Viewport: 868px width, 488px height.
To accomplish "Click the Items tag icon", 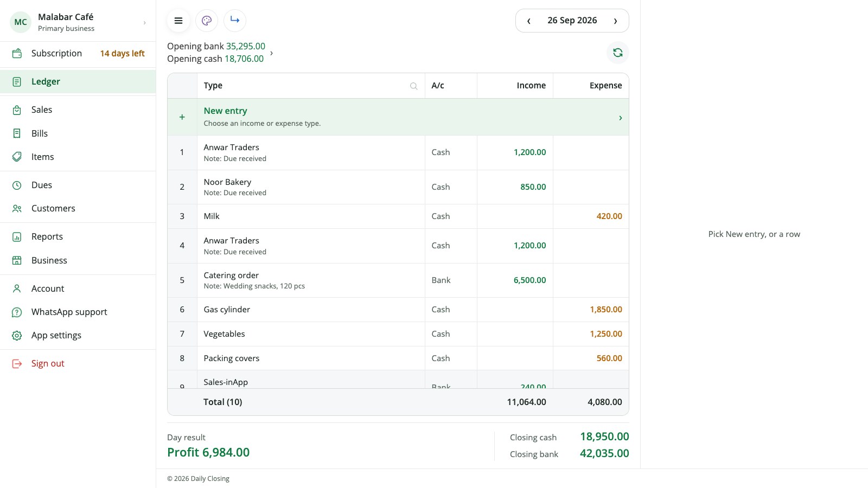I will [x=17, y=157].
